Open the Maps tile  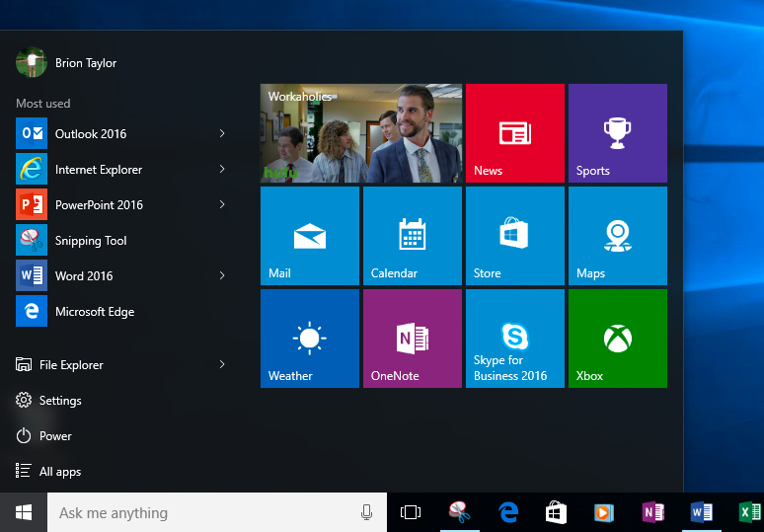pos(618,236)
